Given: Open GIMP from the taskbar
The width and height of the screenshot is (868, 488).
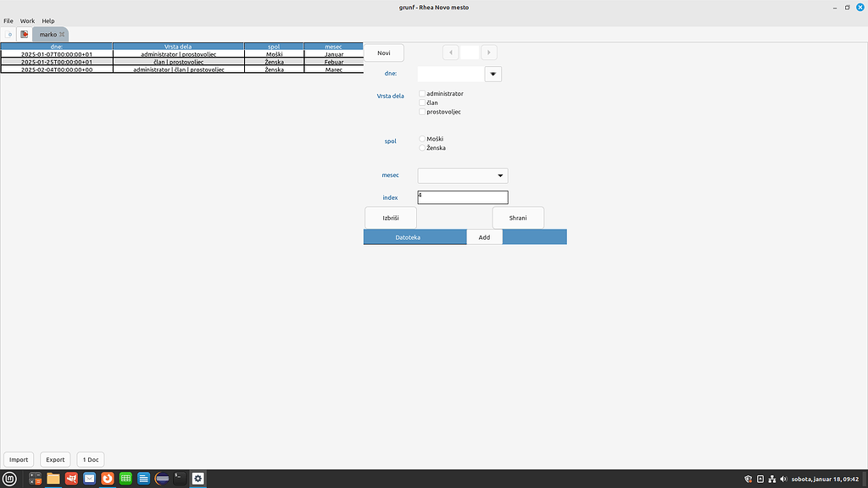Looking at the screenshot, I should click(71, 478).
